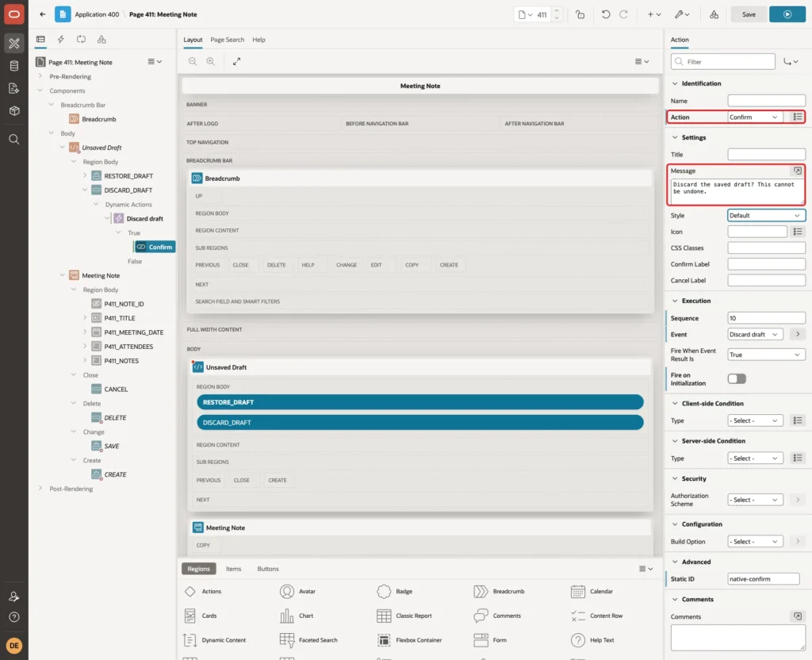Click the property Filter search field
This screenshot has width=812, height=660.
click(723, 62)
